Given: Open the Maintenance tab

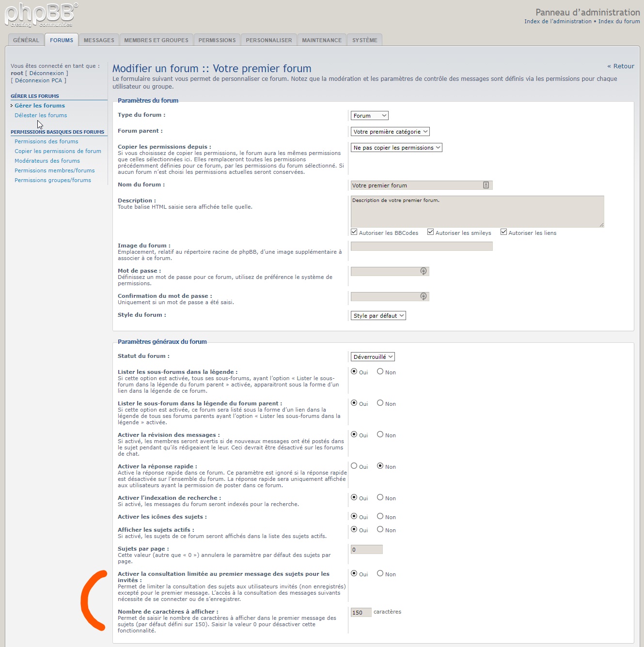Looking at the screenshot, I should coord(322,40).
